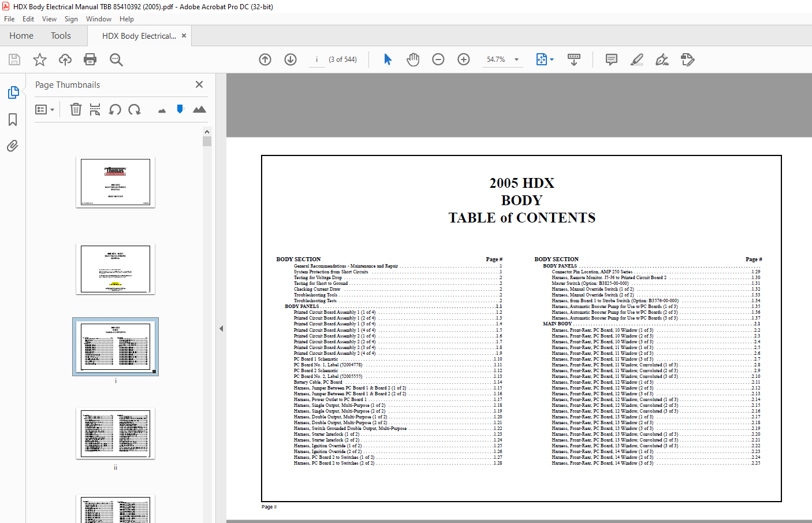Click the cloud upload icon
Image resolution: width=812 pixels, height=523 pixels.
[x=65, y=60]
